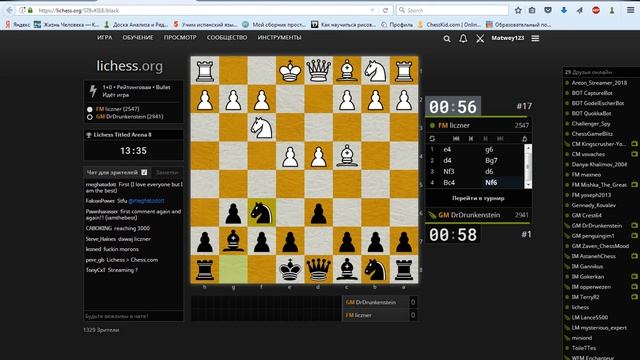Watch GM penguingim1's game via TV icon
Viewport: 640px width, 360px height.
click(x=634, y=236)
